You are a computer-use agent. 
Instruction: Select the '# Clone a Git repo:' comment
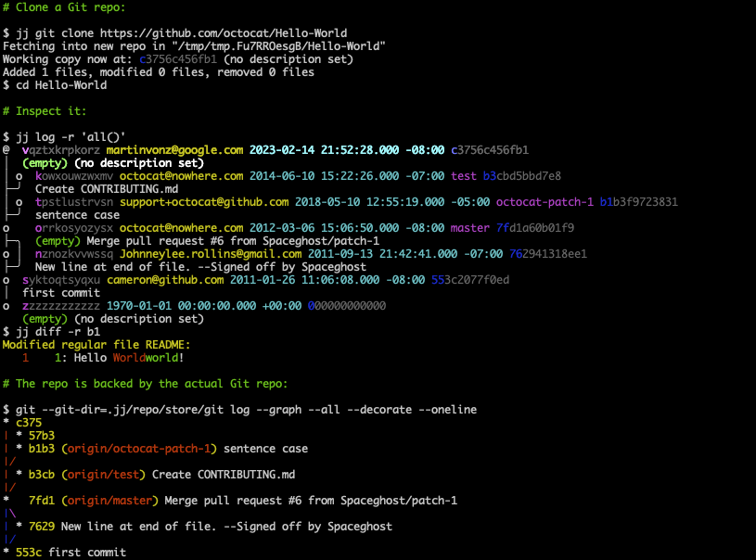click(x=64, y=7)
